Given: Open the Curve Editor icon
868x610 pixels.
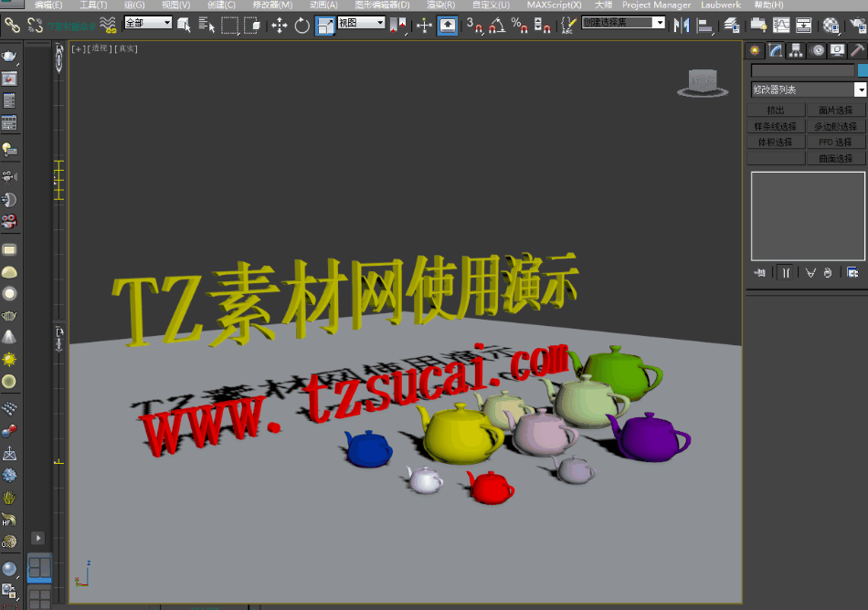Looking at the screenshot, I should click(x=781, y=25).
